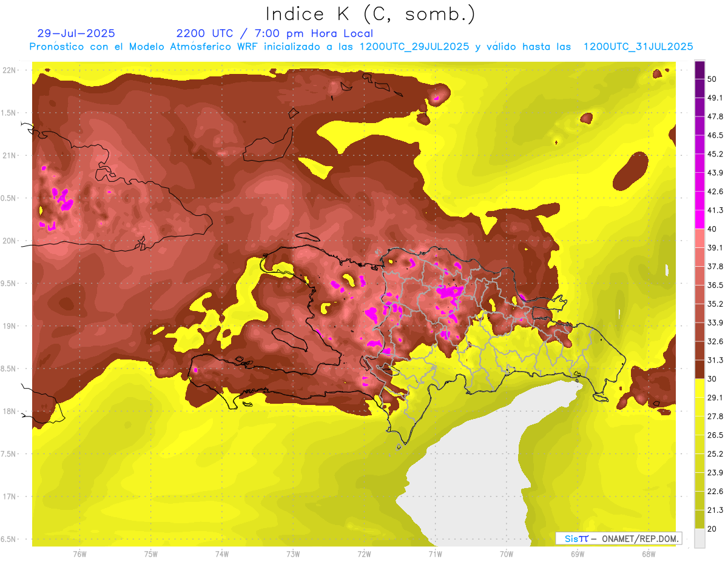The height and width of the screenshot is (562, 728).
Task: Click the legend value 39.1
Action: [715, 248]
